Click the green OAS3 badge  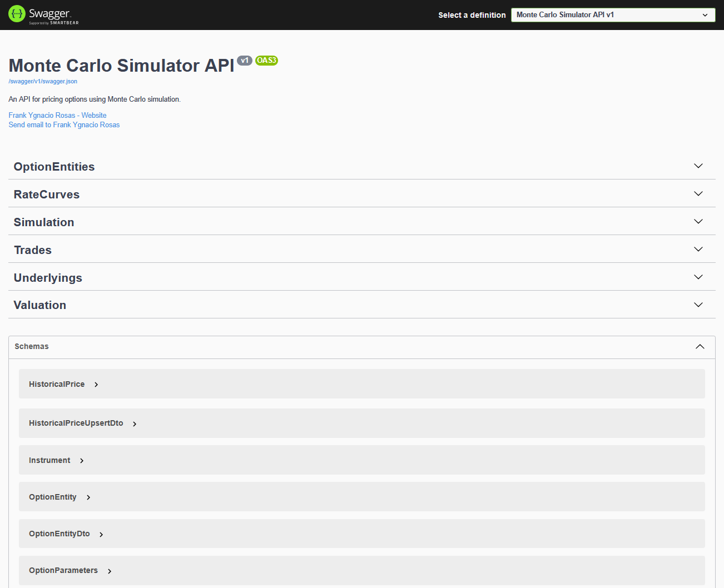(x=266, y=61)
